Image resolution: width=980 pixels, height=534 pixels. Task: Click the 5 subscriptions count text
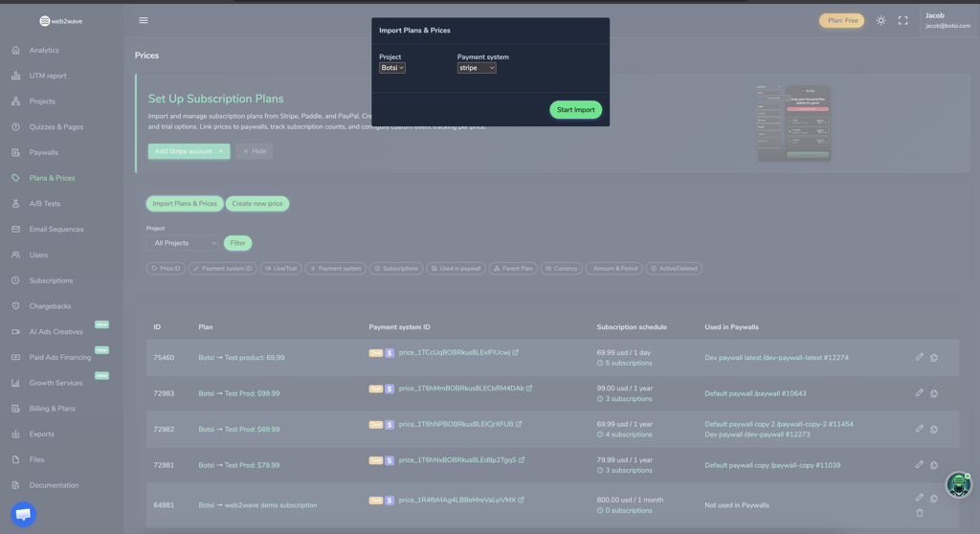click(628, 363)
